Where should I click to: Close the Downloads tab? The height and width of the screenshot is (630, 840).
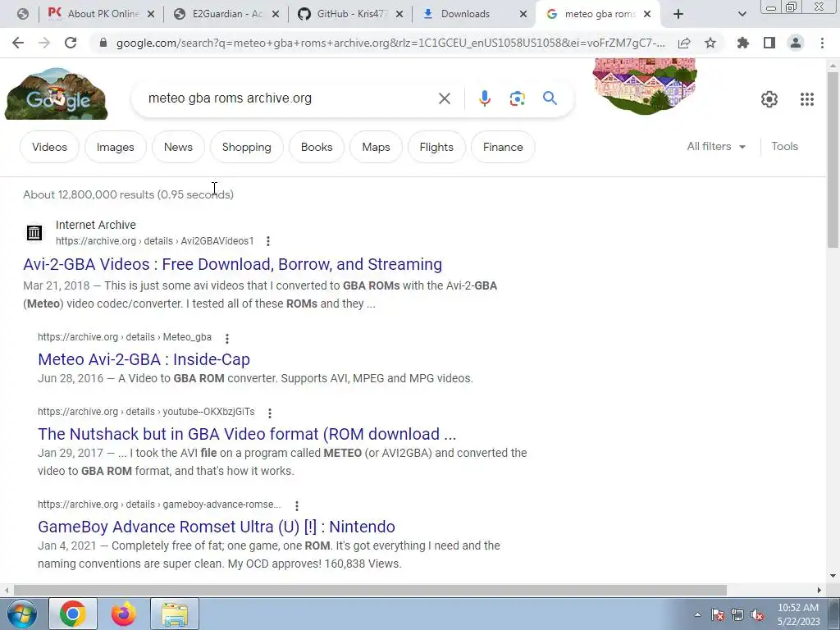pos(523,15)
